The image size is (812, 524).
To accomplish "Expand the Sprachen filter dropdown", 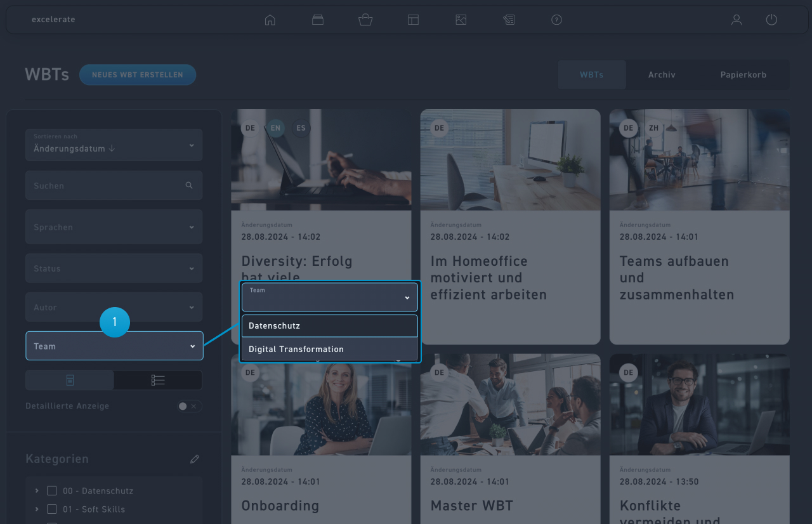I will tap(114, 227).
